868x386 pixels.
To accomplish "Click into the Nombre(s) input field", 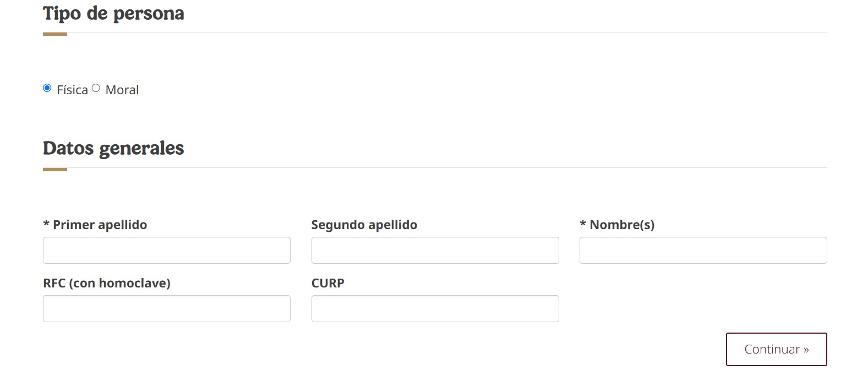I will [x=703, y=251].
